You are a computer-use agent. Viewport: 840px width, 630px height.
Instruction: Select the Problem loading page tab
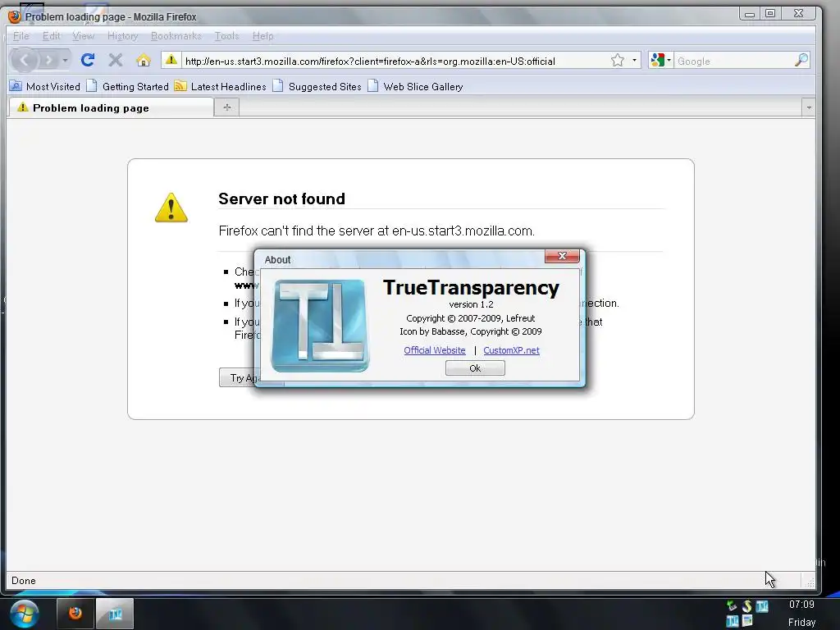pos(111,107)
